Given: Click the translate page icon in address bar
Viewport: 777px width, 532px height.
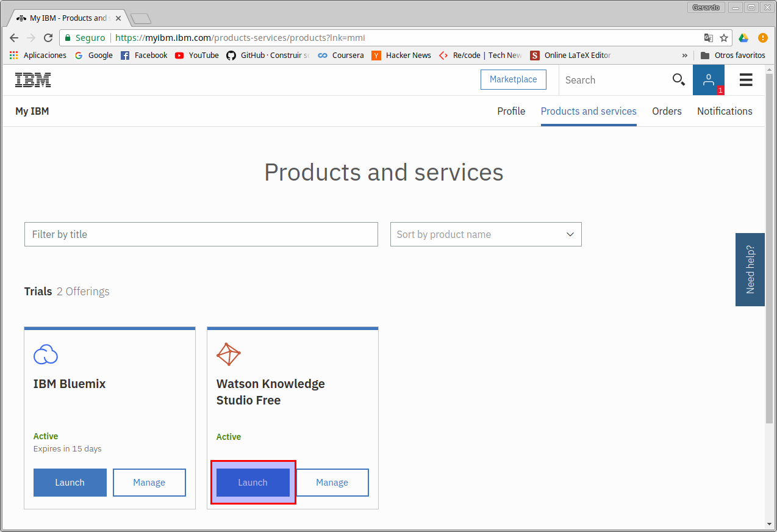Looking at the screenshot, I should tap(708, 38).
